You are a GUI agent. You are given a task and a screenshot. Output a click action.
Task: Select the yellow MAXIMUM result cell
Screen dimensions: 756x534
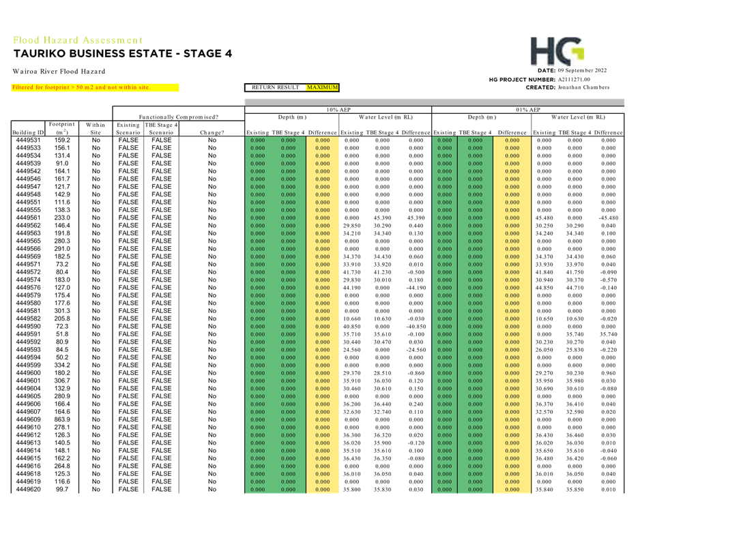tap(322, 87)
